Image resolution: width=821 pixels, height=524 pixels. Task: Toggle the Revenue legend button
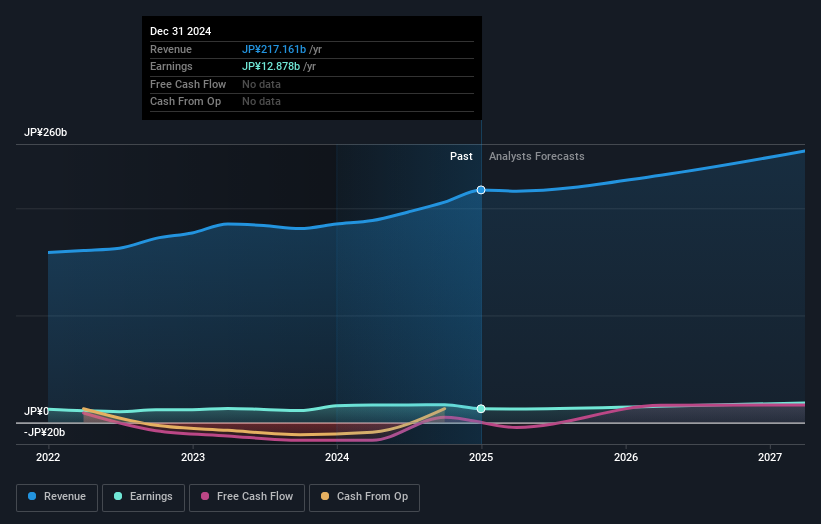point(57,497)
